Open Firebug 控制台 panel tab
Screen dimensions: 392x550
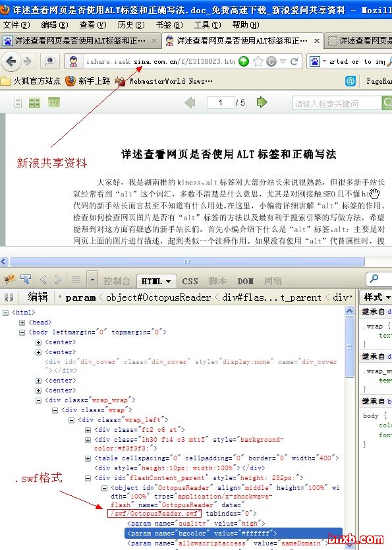117,281
